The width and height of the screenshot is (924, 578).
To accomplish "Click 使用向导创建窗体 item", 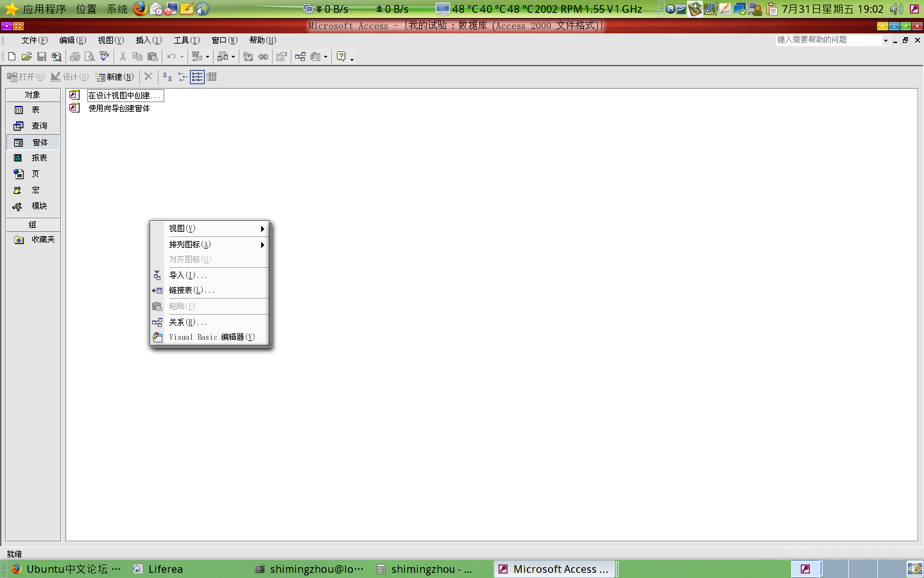I will 119,109.
